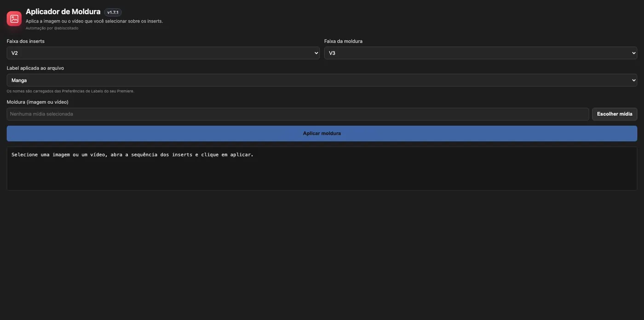Click the v1.7.1 version badge
The width and height of the screenshot is (644, 320).
(x=113, y=12)
